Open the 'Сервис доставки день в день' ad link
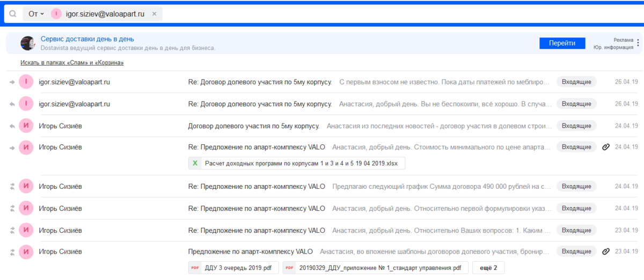The image size is (644, 280). pyautogui.click(x=87, y=39)
